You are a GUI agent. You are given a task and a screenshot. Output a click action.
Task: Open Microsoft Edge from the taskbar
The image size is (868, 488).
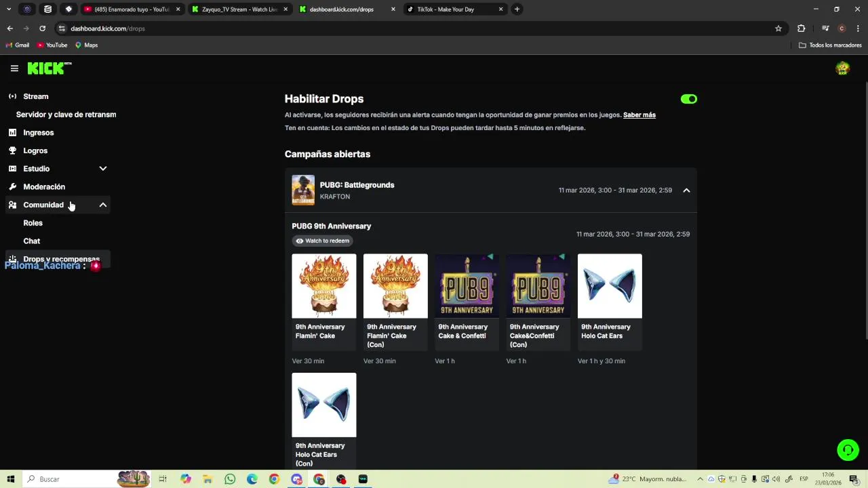click(x=252, y=479)
